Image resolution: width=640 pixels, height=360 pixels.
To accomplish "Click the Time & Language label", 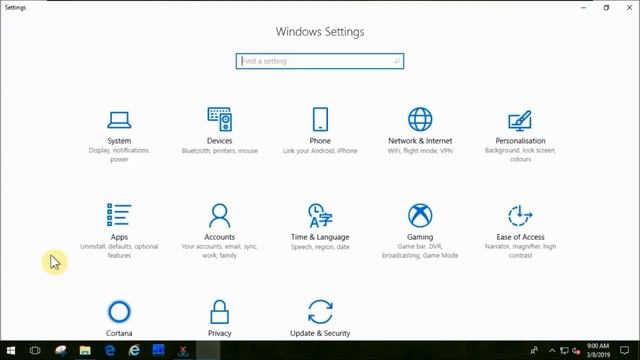I will coord(320,237).
